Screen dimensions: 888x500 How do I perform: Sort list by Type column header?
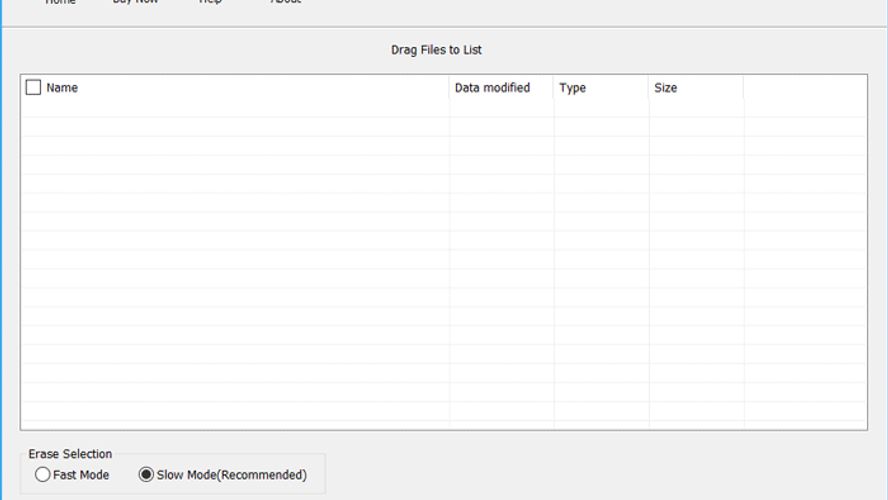(x=573, y=88)
